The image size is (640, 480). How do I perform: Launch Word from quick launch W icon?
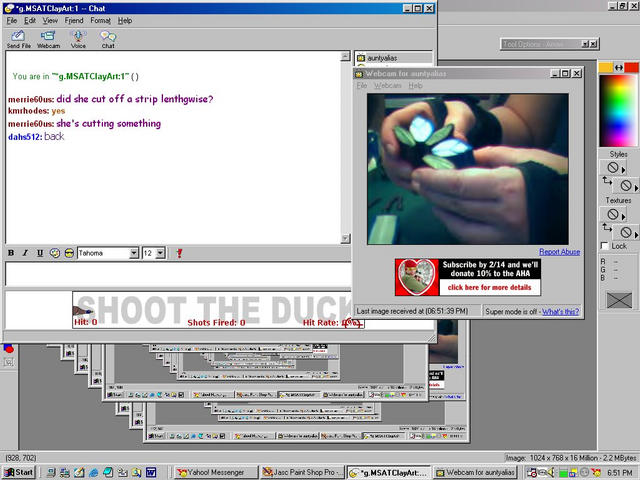point(151,472)
